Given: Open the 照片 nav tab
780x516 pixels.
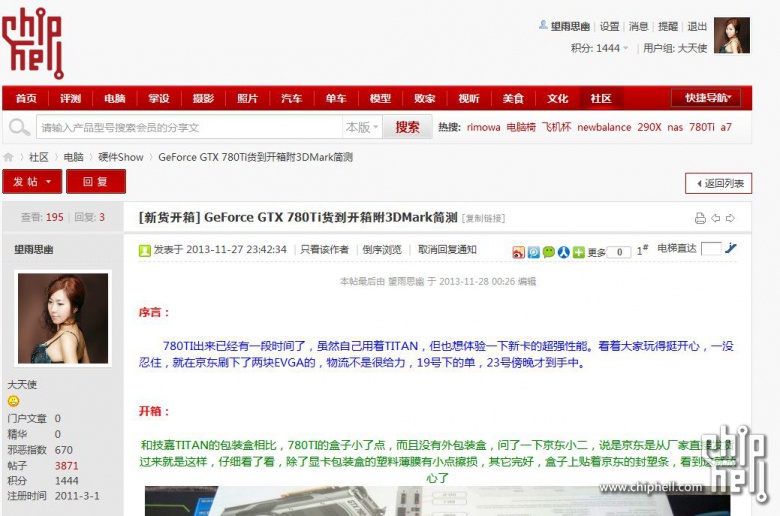Looking at the screenshot, I should click(247, 99).
